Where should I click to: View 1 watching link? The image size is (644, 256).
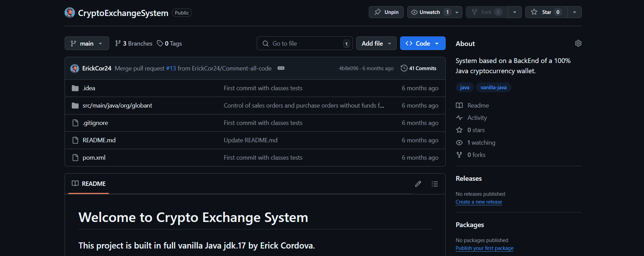coord(476,143)
